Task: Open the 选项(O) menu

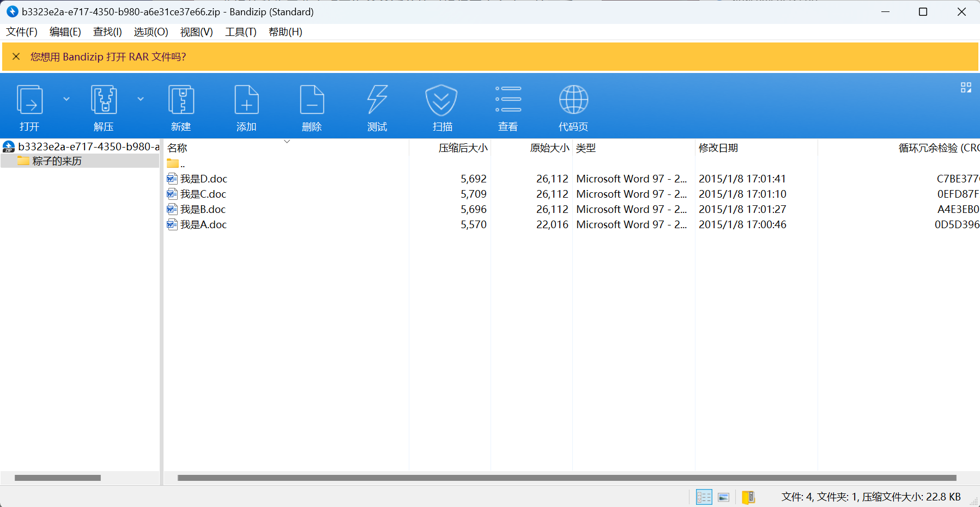Action: [151, 32]
